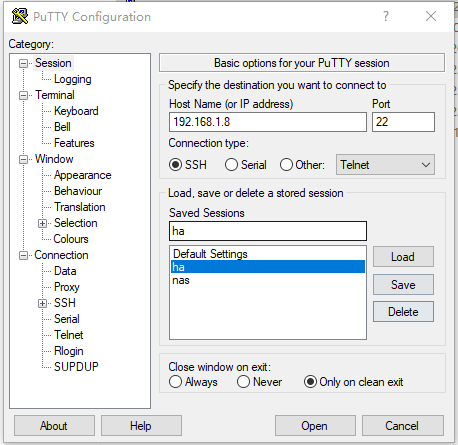This screenshot has height=445, width=458.
Task: Save the current session
Action: [403, 284]
